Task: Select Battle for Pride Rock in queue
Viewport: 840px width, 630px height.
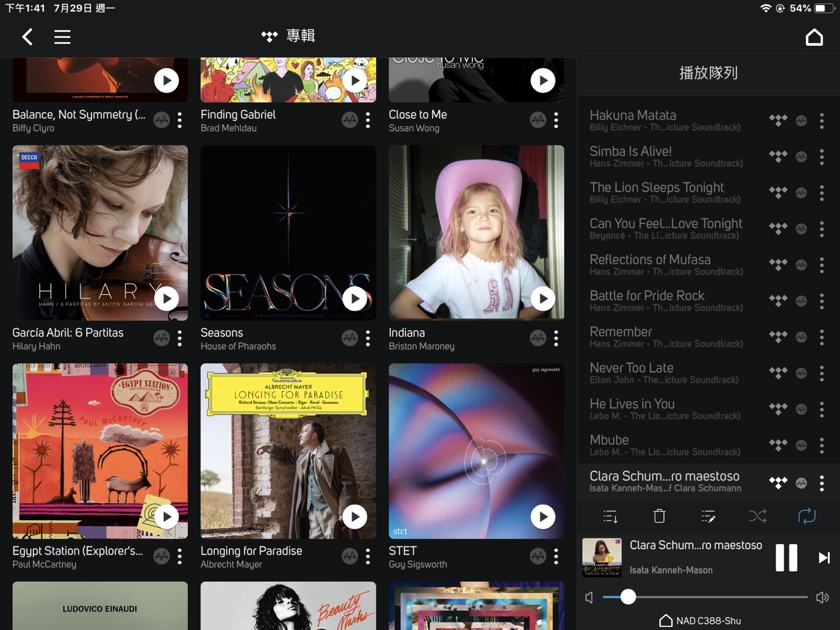Action: click(708, 301)
